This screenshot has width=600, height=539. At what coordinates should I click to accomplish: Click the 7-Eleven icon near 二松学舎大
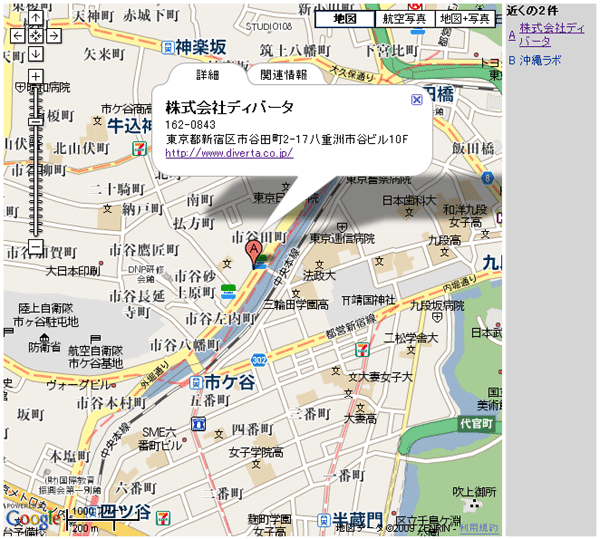click(x=362, y=350)
